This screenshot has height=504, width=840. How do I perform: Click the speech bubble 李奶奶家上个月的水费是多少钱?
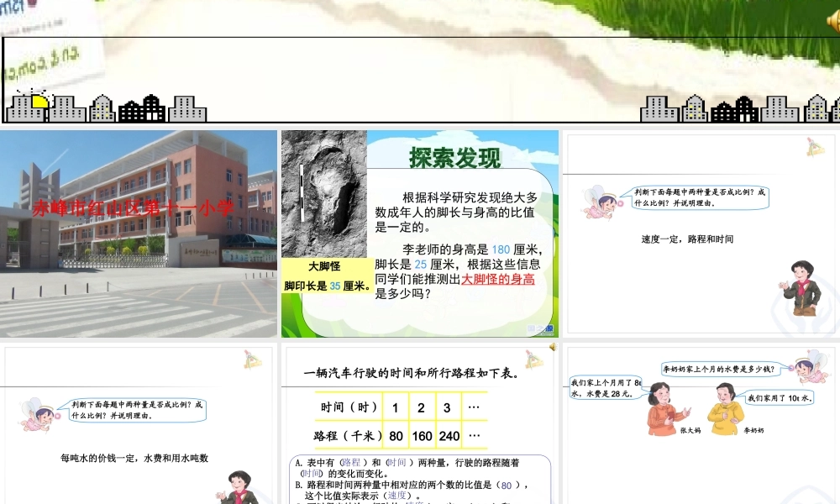[722, 369]
